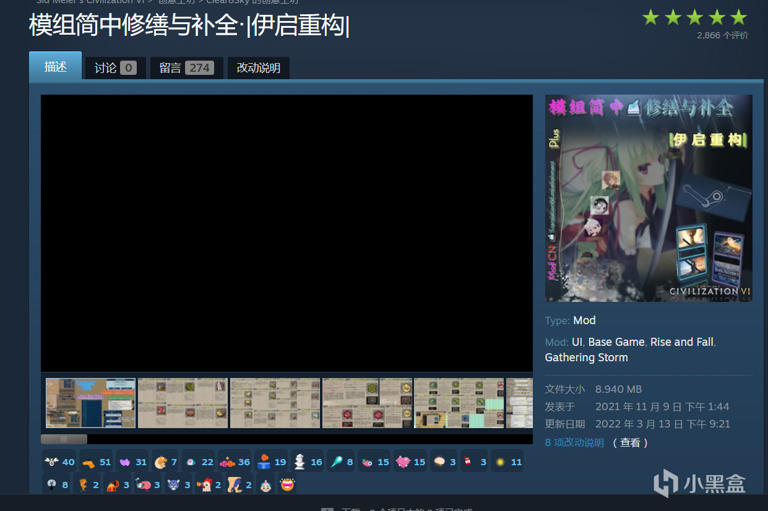Click the clown baby face award
This screenshot has width=768, height=511.
[x=266, y=485]
